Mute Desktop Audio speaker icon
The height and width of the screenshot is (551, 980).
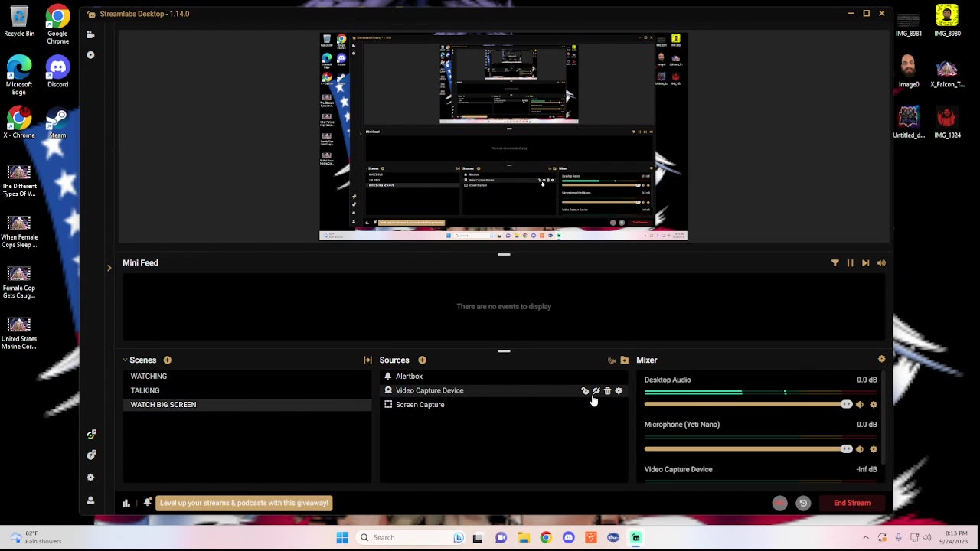coord(859,405)
